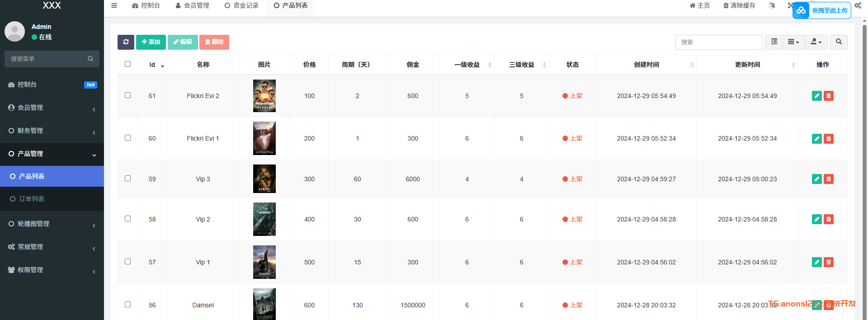
Task: Open the export data dropdown
Action: [816, 42]
